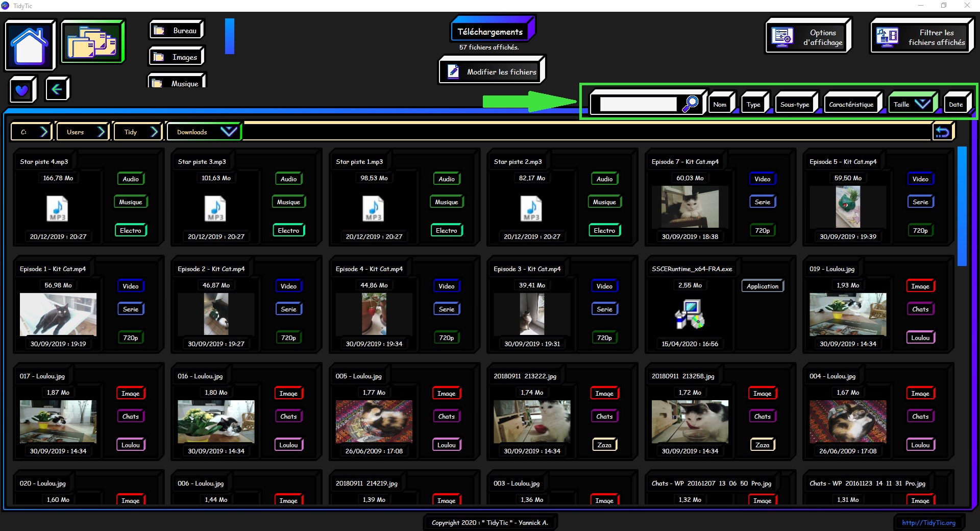Screen dimensions: 980x531
Task: Click 720p tag on Episode 1 card
Action: 131,337
